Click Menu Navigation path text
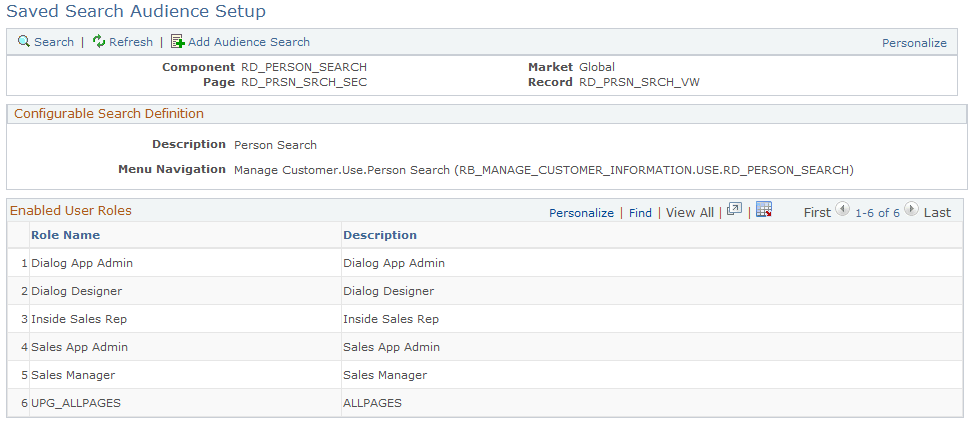This screenshot has width=970, height=424. [544, 170]
